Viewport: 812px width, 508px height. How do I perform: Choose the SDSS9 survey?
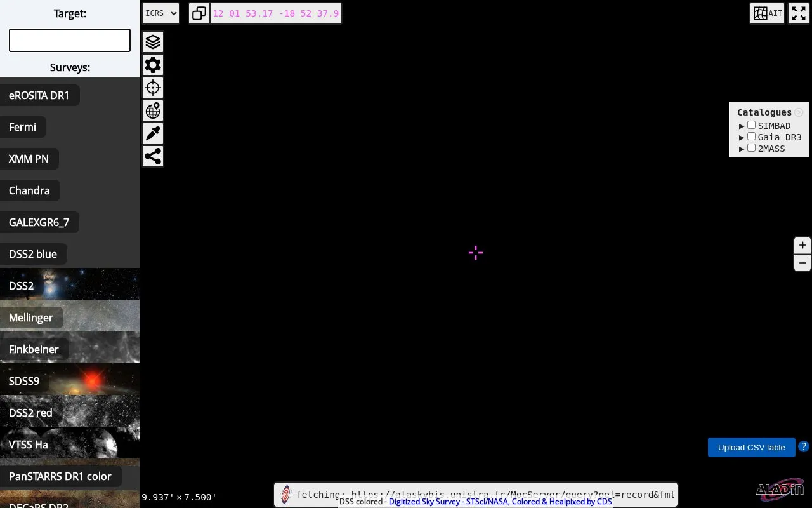pos(70,379)
